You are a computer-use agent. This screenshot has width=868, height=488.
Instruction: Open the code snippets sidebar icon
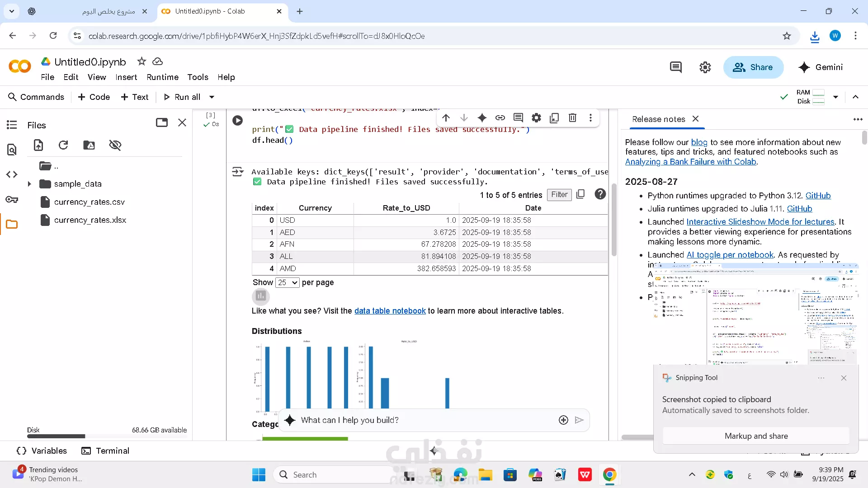pos(12,174)
